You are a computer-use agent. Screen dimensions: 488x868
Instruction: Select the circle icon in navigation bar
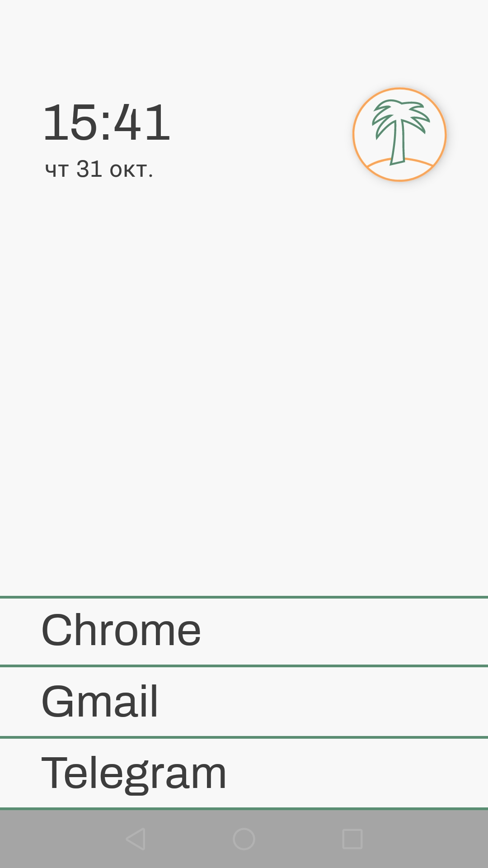pyautogui.click(x=244, y=839)
